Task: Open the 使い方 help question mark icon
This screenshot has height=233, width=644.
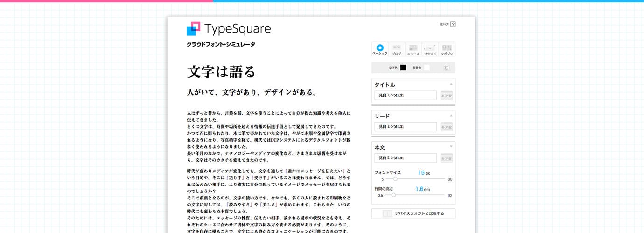Action: [x=453, y=24]
